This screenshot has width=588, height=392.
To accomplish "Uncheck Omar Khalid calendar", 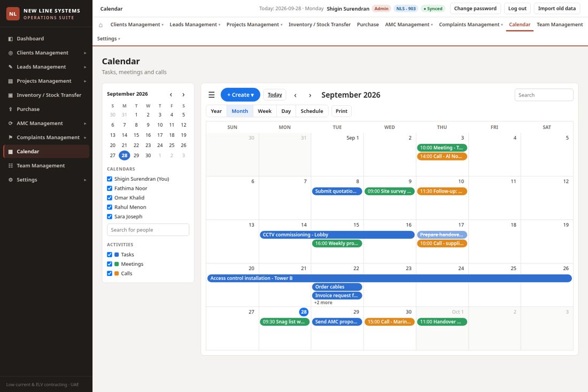I will 110,198.
